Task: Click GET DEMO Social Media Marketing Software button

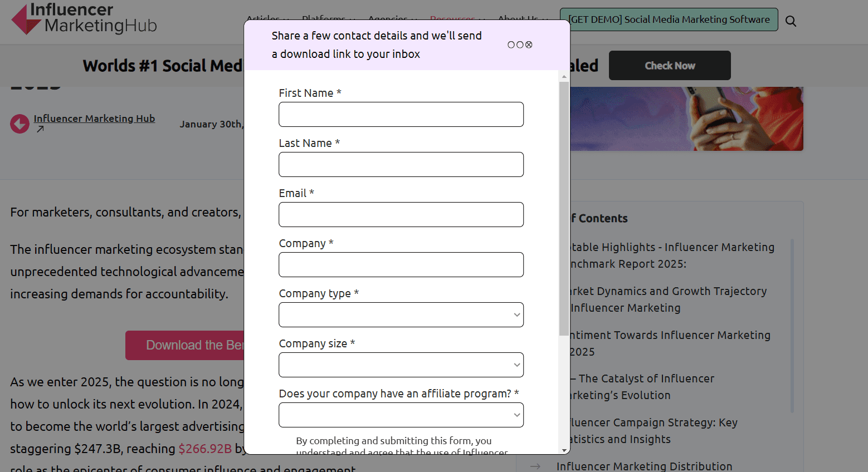Action: pos(669,19)
